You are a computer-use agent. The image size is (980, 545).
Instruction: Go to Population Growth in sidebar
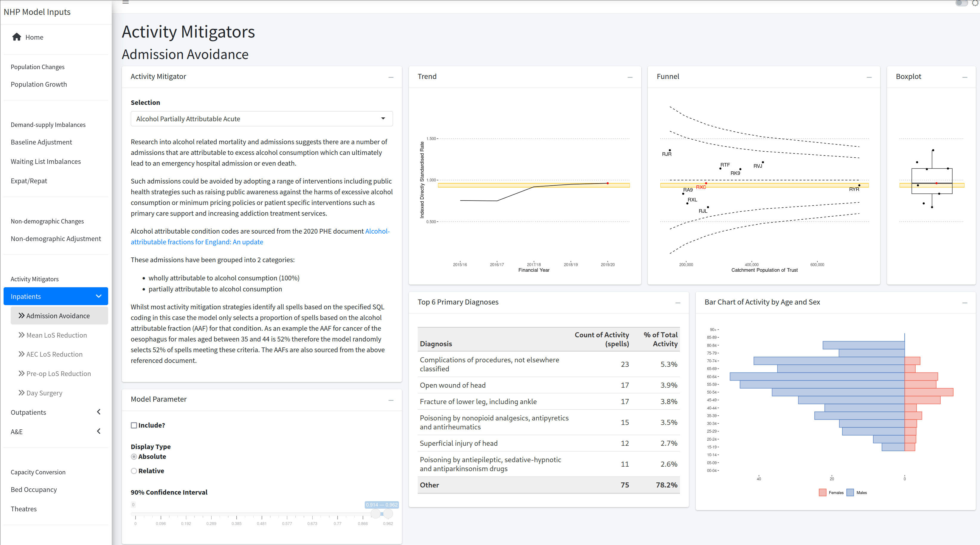pyautogui.click(x=39, y=84)
